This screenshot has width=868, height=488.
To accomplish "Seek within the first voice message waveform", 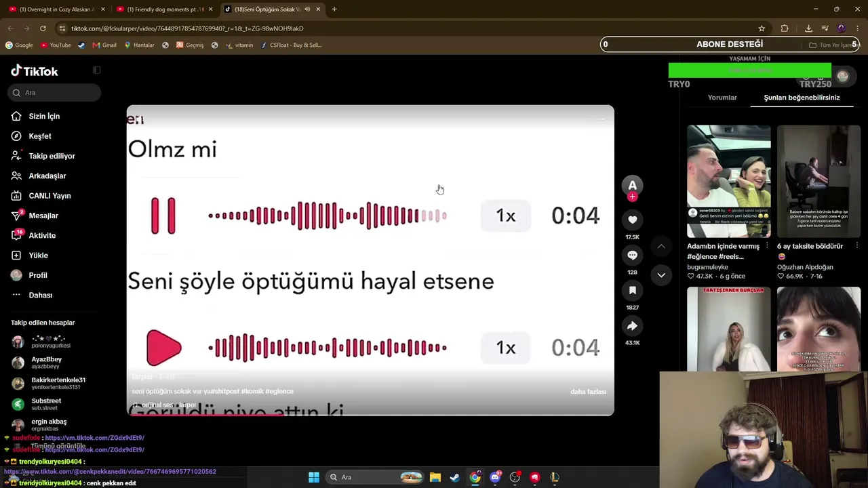I will click(328, 216).
